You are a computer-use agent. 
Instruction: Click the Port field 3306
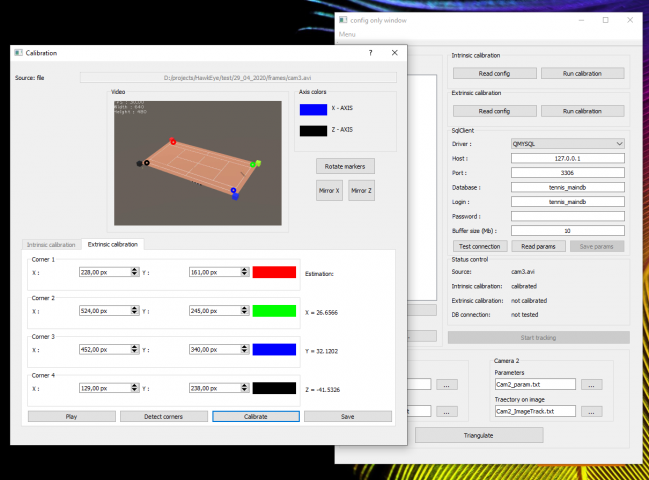(568, 173)
